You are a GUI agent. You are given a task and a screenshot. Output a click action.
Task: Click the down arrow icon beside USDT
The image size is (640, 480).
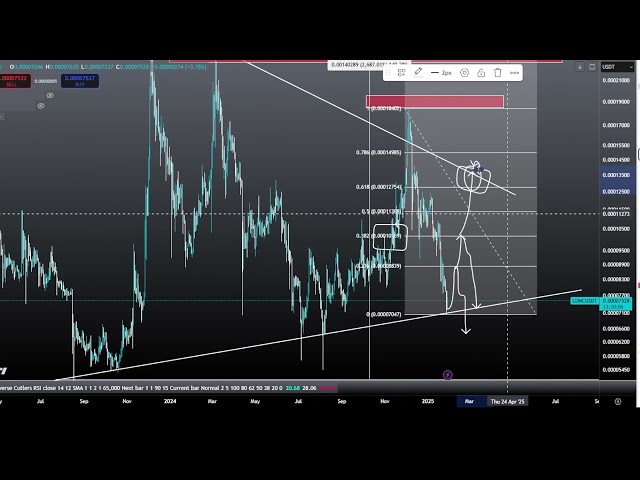581,67
